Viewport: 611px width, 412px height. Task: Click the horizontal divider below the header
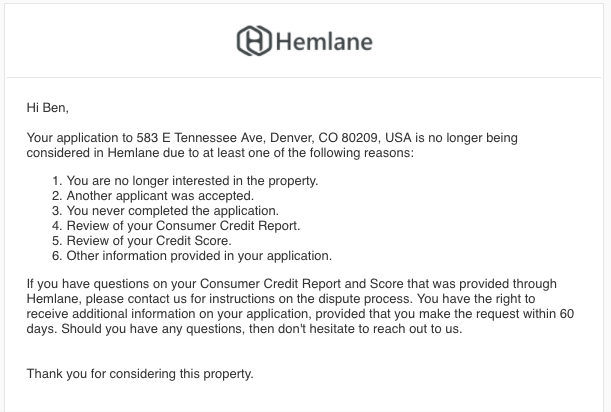tap(304, 78)
